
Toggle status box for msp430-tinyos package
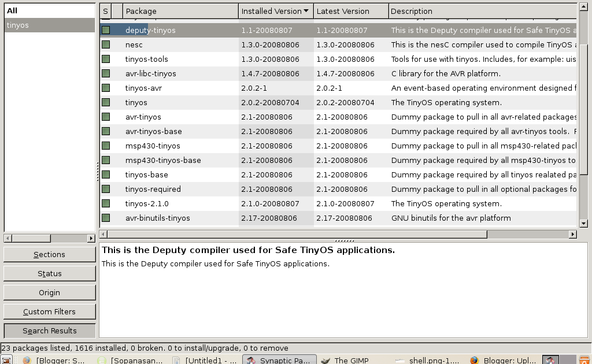point(106,146)
